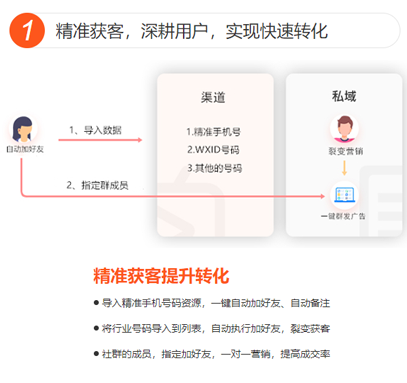The width and height of the screenshot is (407, 383).
Task: Click the 一键群发广告 label
Action: pos(343,216)
